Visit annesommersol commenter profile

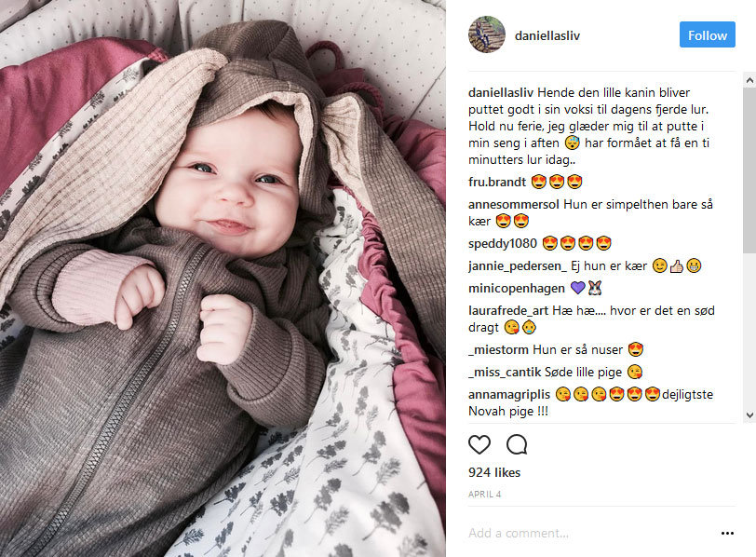tap(514, 205)
